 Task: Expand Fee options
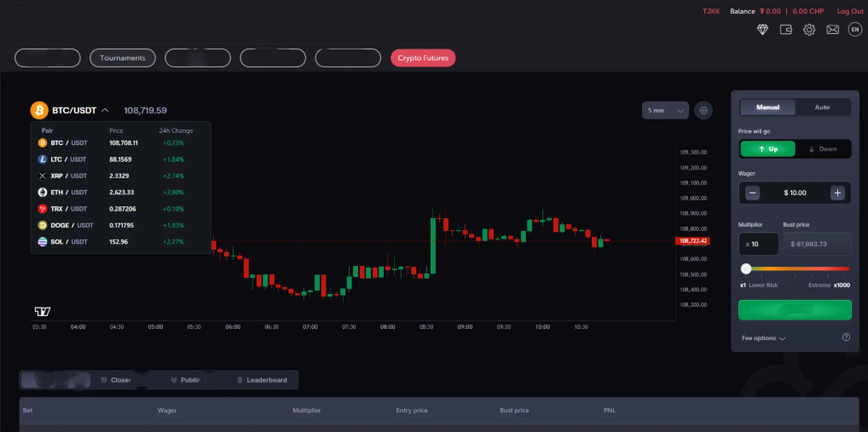(763, 338)
